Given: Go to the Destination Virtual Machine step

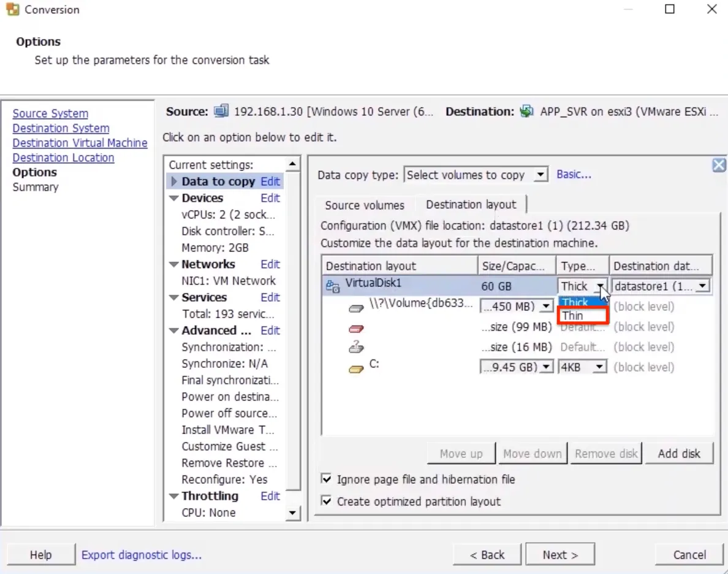Looking at the screenshot, I should click(x=80, y=143).
